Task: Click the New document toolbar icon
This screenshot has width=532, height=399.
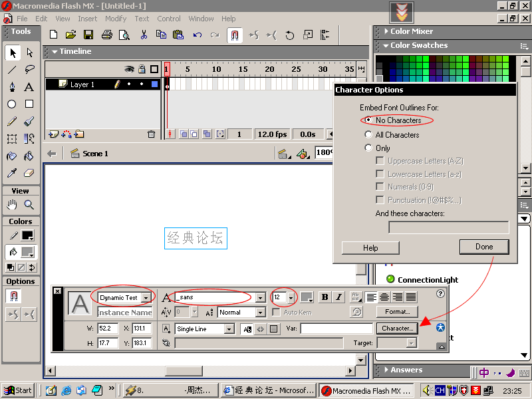Action: [53, 35]
